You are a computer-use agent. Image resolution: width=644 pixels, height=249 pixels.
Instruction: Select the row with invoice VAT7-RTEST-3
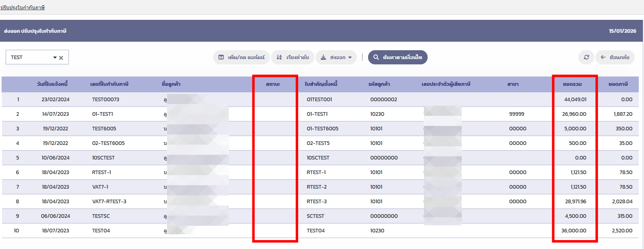tap(109, 202)
